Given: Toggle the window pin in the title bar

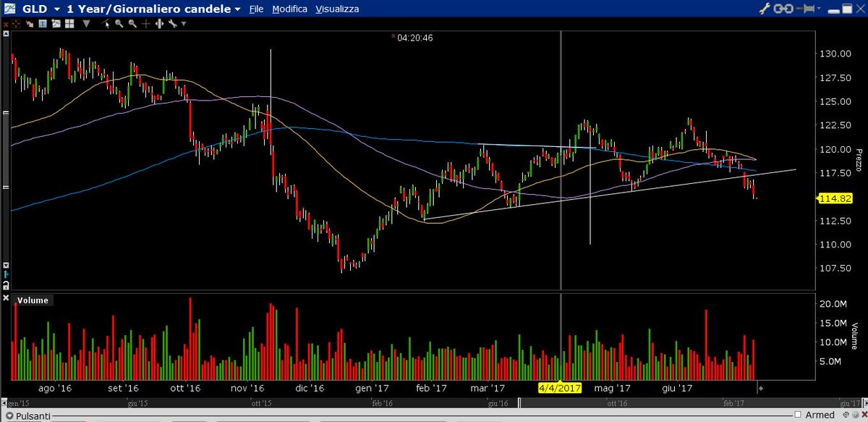Looking at the screenshot, I should click(807, 9).
